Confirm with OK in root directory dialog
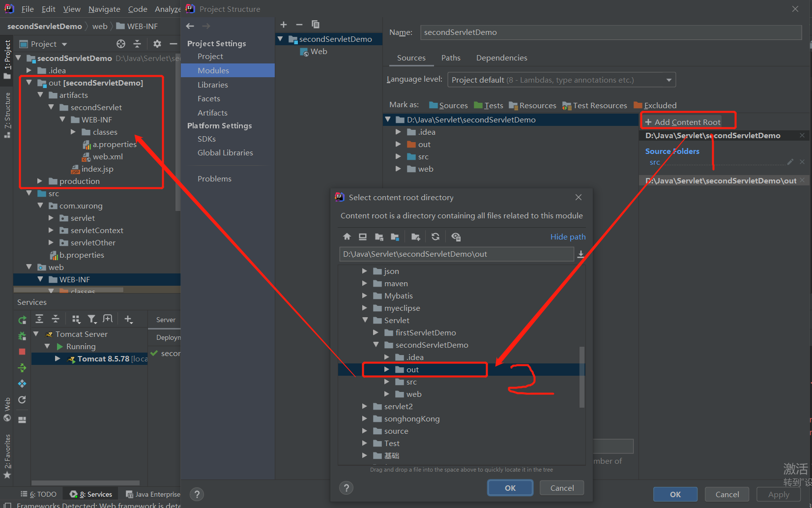The width and height of the screenshot is (812, 508). [x=510, y=488]
